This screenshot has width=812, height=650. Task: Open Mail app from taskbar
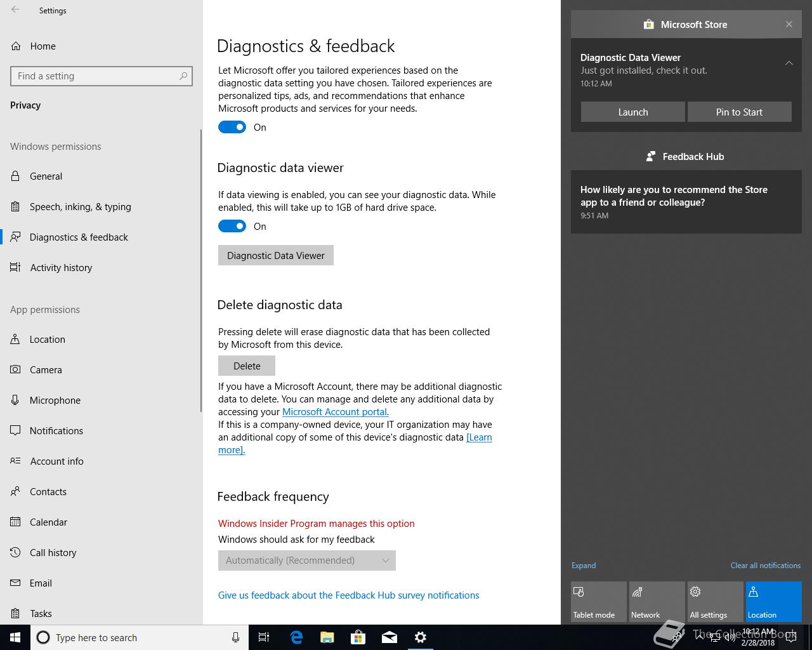click(389, 637)
